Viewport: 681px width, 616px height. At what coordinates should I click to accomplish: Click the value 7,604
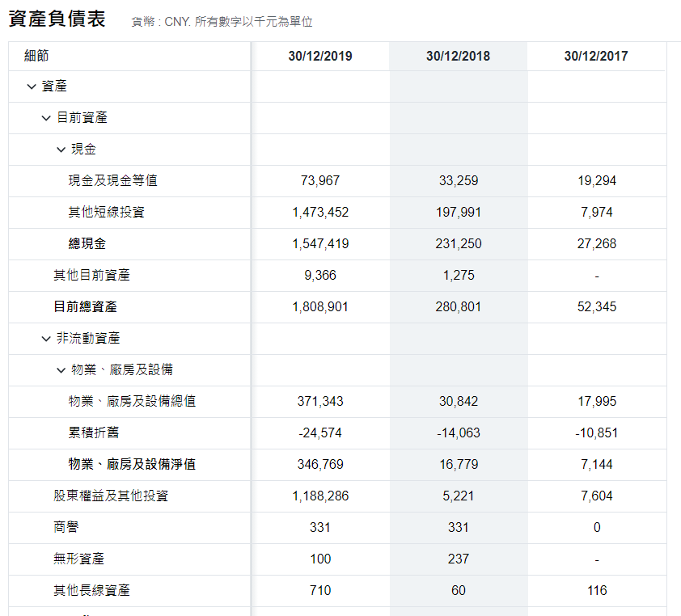(x=597, y=496)
